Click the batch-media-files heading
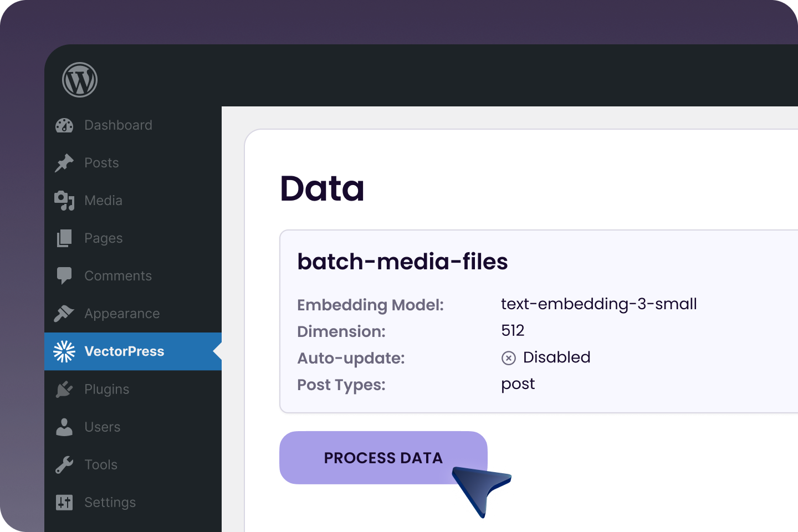This screenshot has width=798, height=532. [x=402, y=262]
